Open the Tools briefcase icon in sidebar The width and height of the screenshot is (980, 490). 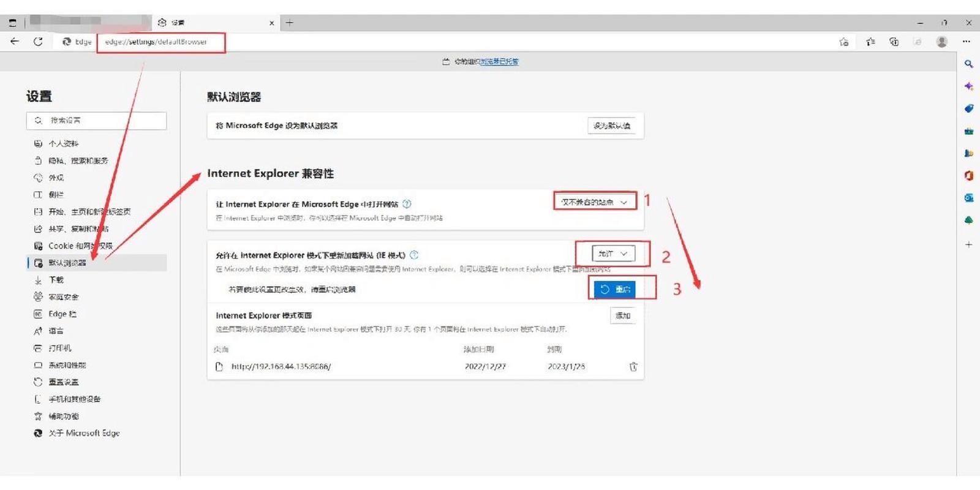pyautogui.click(x=968, y=131)
